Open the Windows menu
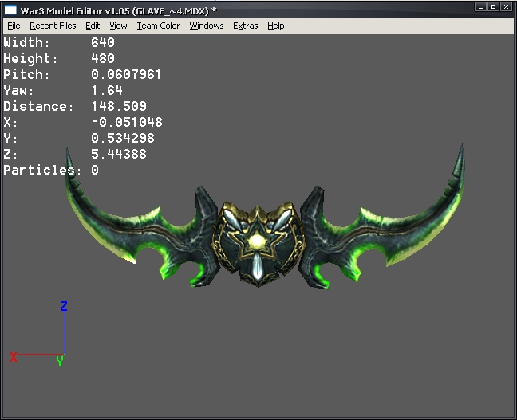The width and height of the screenshot is (517, 420). [207, 26]
